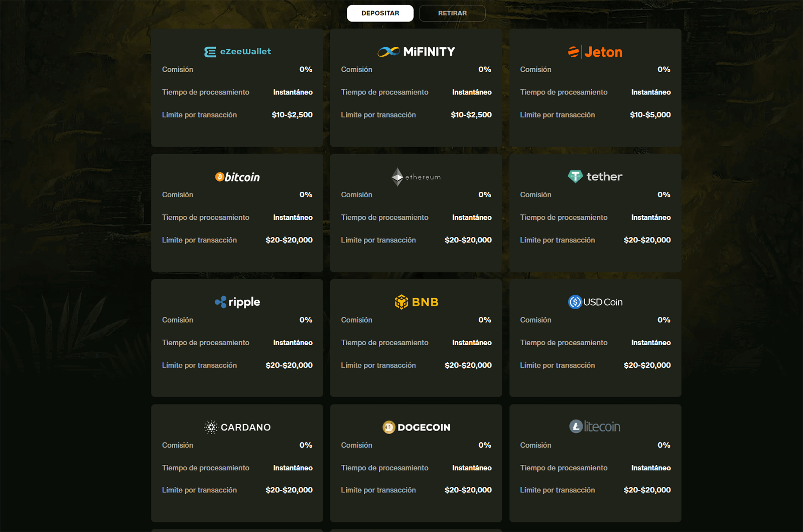Select the MiFinity $10-$2,500 limit value
Viewport: 803px width, 532px height.
471,115
